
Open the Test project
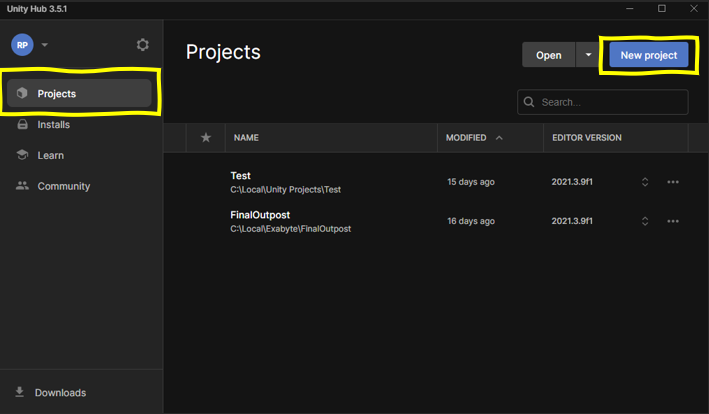click(241, 175)
